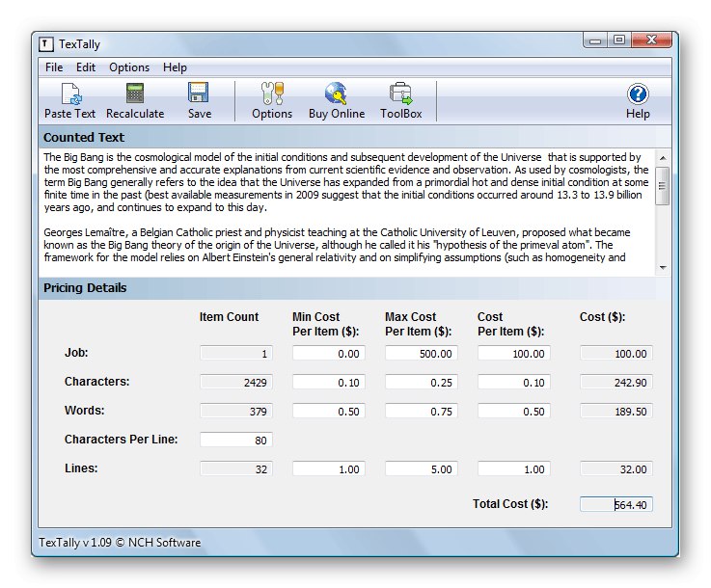This screenshot has width=711, height=588.
Task: Open the File menu
Action: [x=54, y=67]
